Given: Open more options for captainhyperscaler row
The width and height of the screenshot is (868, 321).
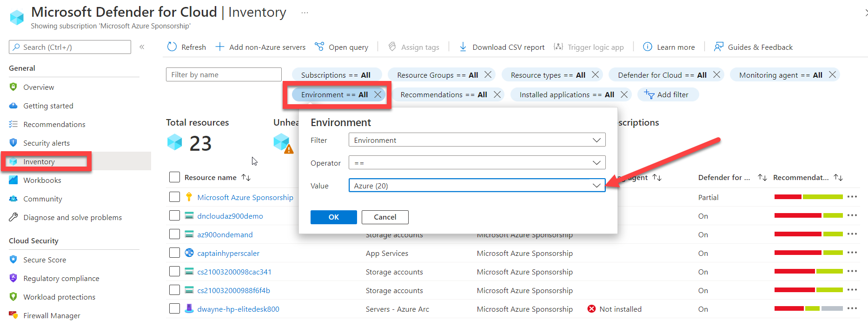Looking at the screenshot, I should click(852, 253).
